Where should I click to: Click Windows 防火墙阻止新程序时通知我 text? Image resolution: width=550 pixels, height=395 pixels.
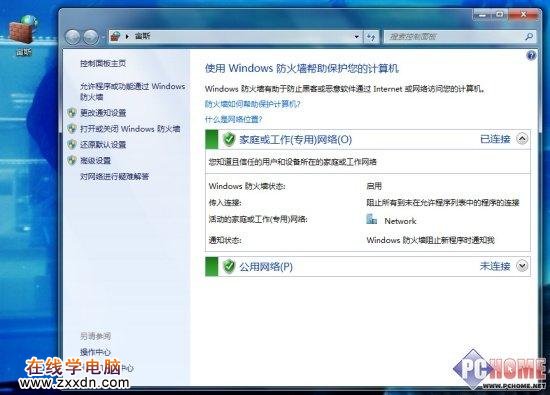click(430, 240)
